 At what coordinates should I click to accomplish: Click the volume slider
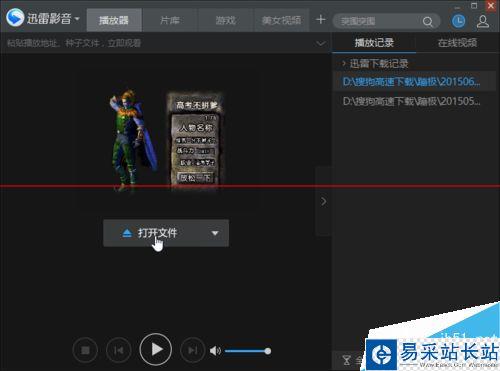coord(248,351)
